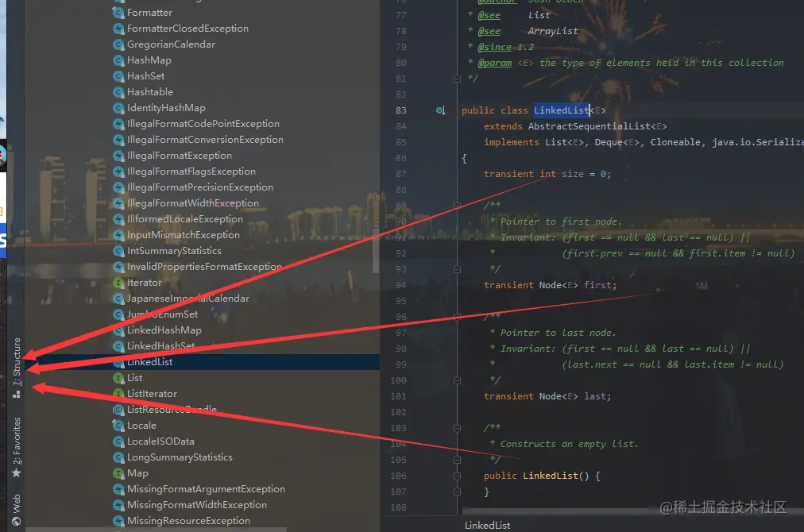The image size is (804, 532).
Task: Click the editor horizontal scrollbar
Action: (x=632, y=511)
